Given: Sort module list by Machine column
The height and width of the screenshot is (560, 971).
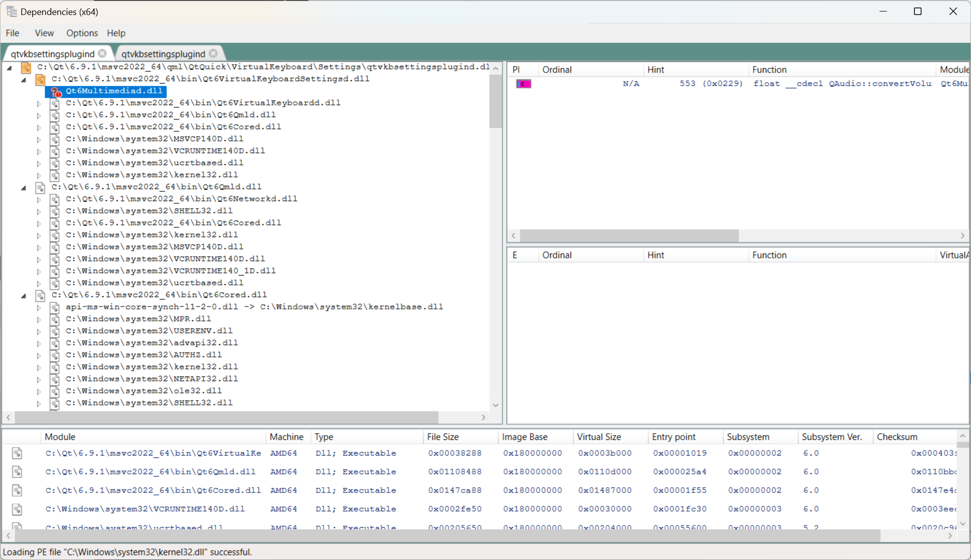Looking at the screenshot, I should [x=288, y=436].
